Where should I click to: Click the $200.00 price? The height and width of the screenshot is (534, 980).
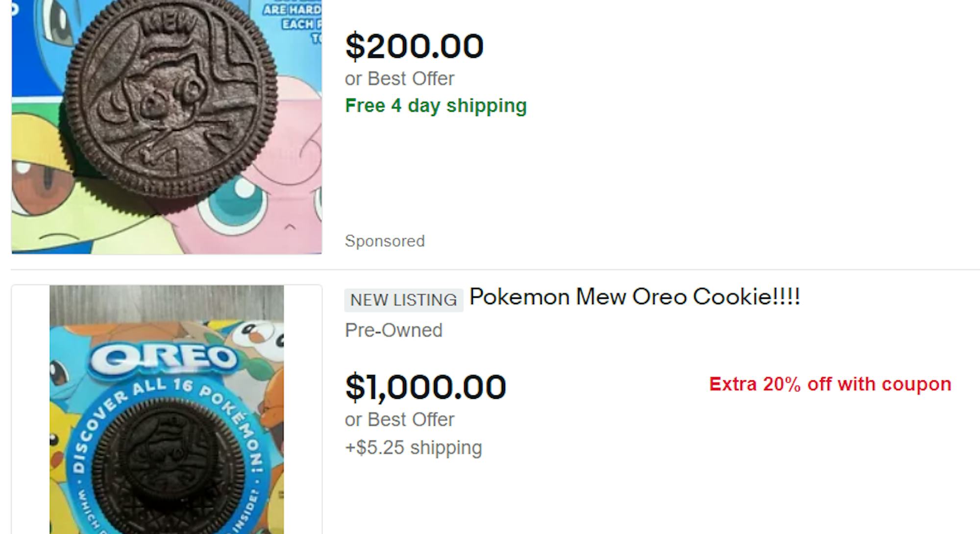coord(414,47)
